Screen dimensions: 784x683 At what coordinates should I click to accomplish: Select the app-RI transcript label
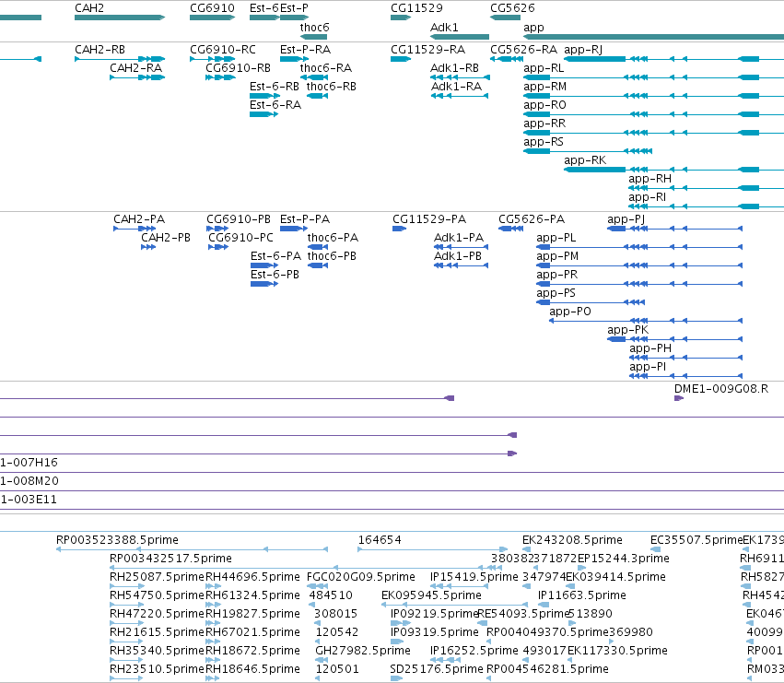point(647,197)
